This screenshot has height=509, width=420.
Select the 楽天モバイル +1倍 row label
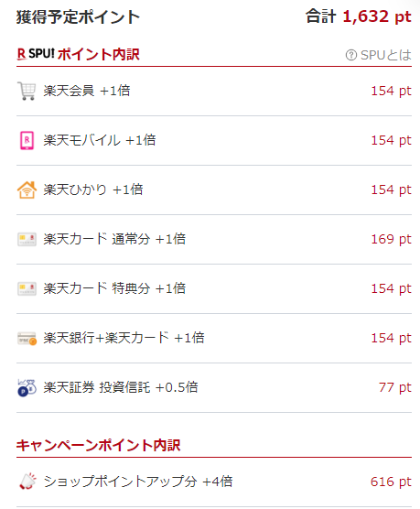[100, 140]
